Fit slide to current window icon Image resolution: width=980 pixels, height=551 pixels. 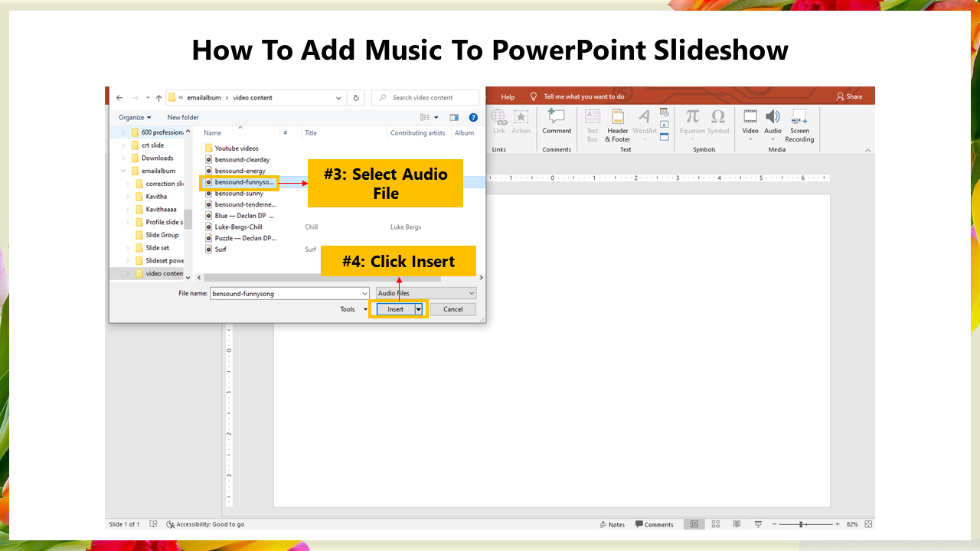868,524
